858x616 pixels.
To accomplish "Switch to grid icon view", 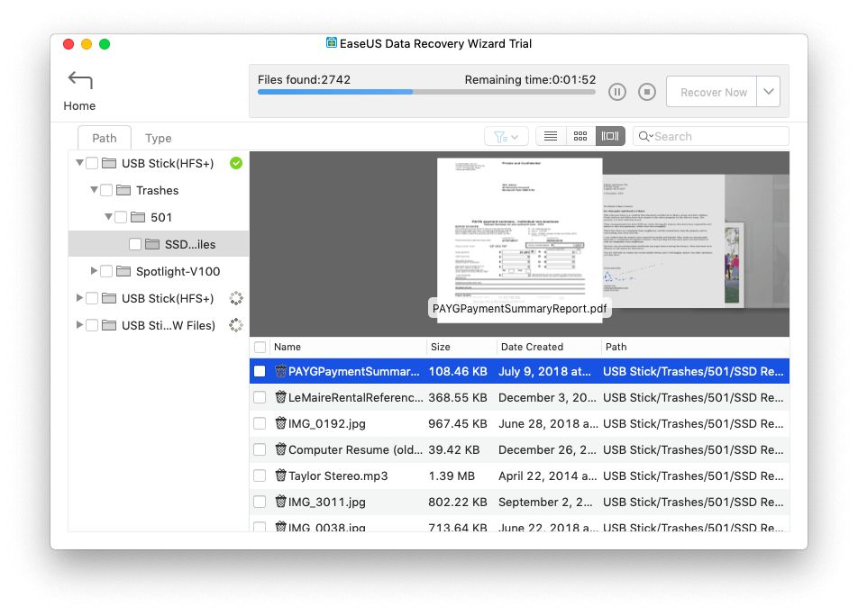I will [580, 136].
